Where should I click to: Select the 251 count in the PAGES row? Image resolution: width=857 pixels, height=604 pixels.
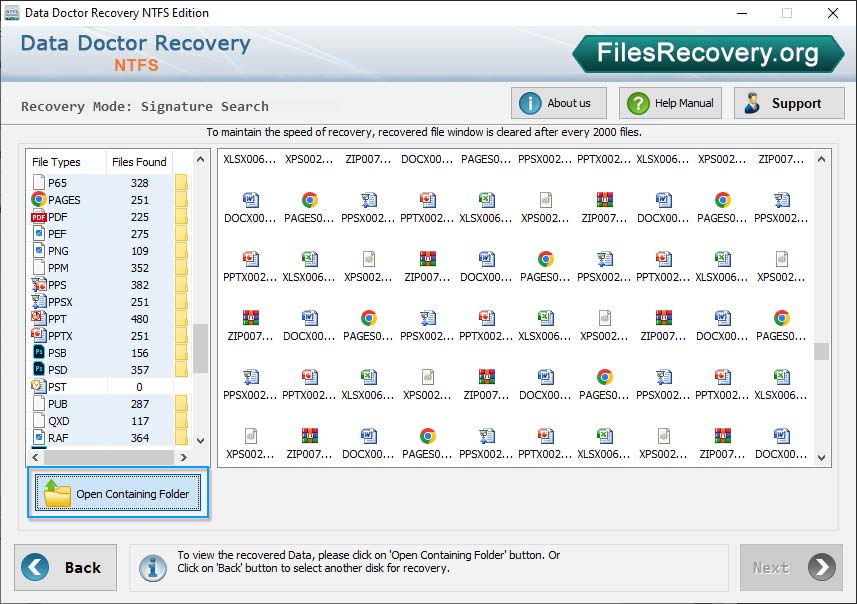pos(139,200)
